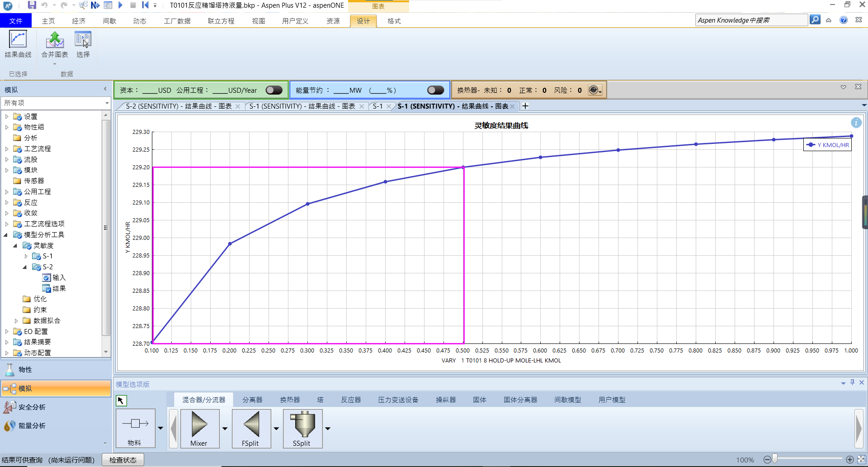Pick the SSplit block from model palette
This screenshot has width=868, height=467.
302,429
